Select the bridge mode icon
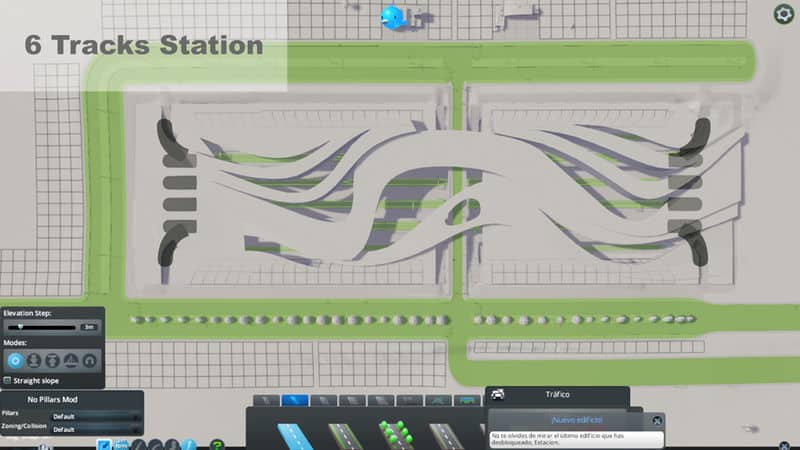 [72, 361]
